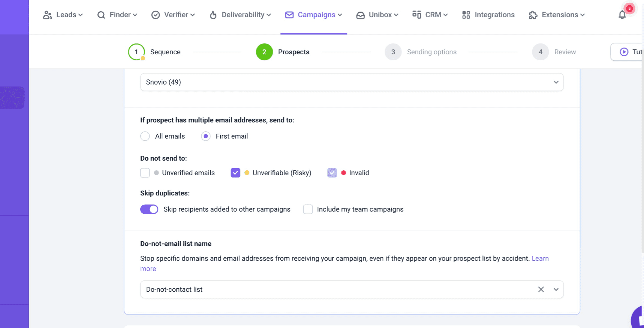Viewport: 644px width, 328px height.
Task: Clear the Do-not-contact list selection
Action: click(541, 289)
